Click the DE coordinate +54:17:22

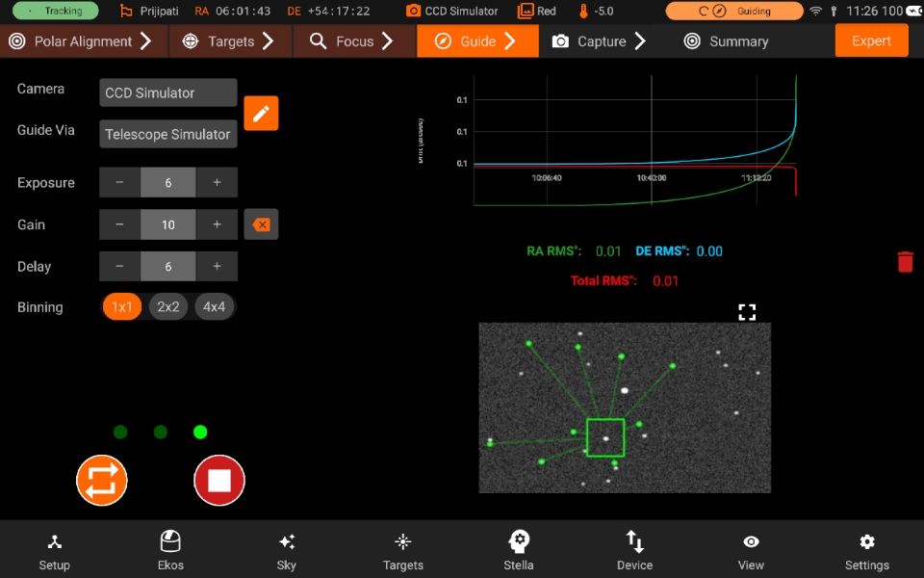click(x=339, y=11)
